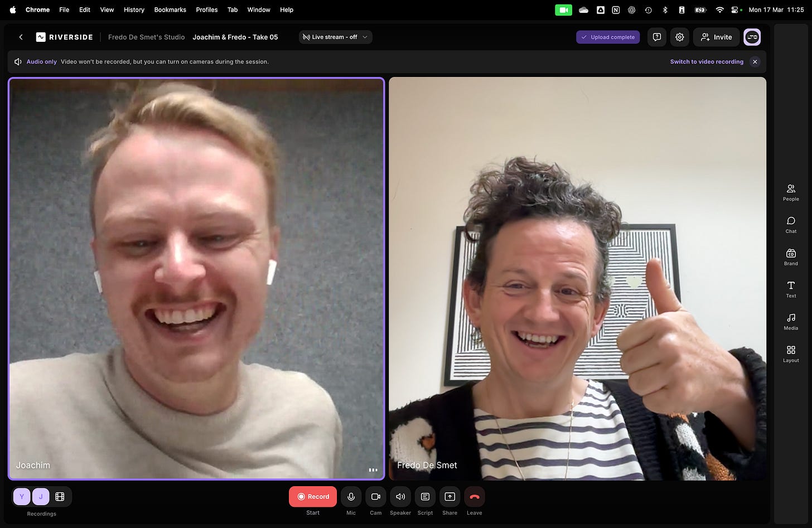Open the Help menu

click(x=287, y=9)
